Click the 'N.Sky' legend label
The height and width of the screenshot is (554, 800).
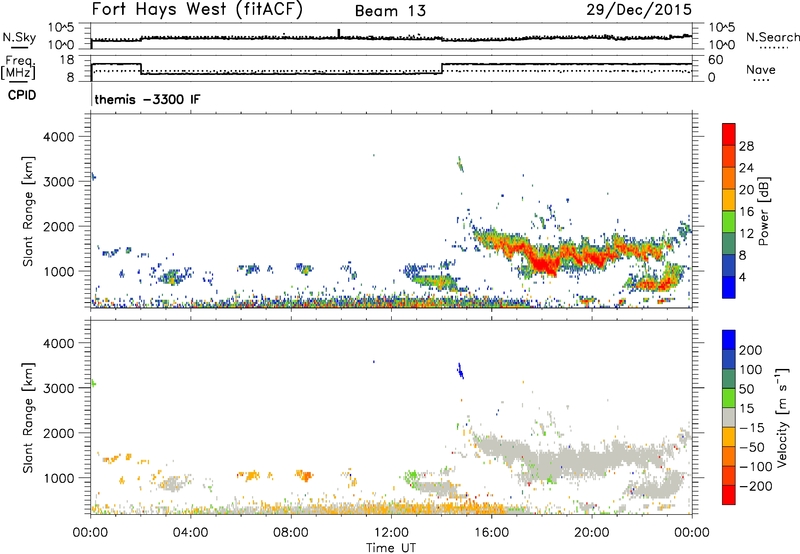pyautogui.click(x=19, y=37)
